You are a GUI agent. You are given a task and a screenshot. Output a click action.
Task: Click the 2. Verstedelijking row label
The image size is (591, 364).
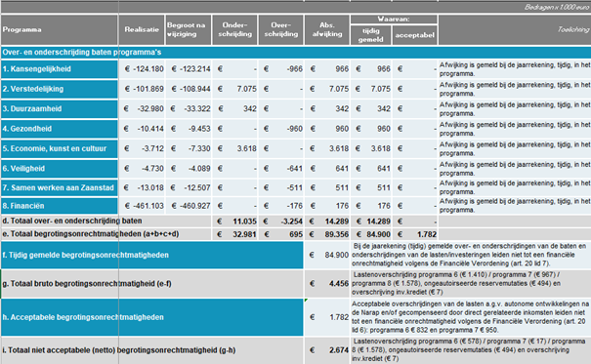tap(60, 89)
